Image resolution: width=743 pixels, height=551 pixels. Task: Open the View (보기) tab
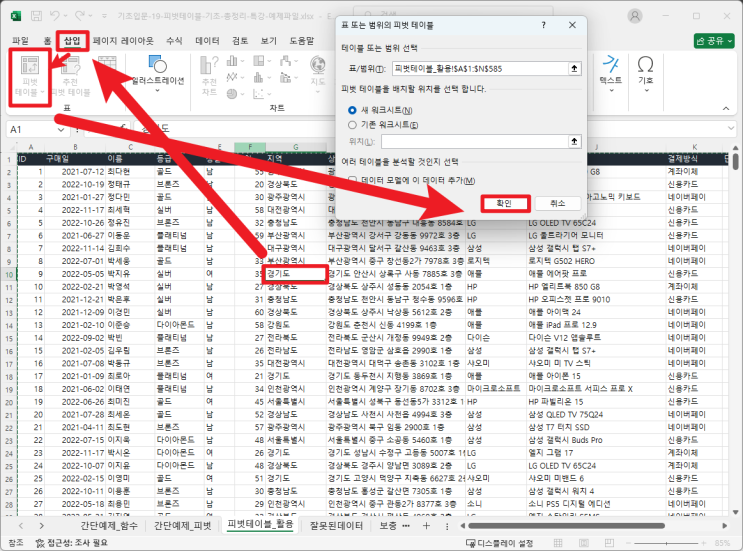(x=269, y=41)
